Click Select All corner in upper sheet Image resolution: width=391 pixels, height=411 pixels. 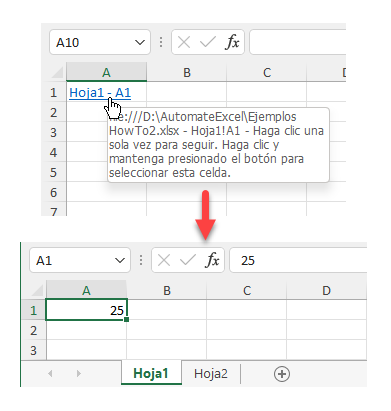[57, 72]
